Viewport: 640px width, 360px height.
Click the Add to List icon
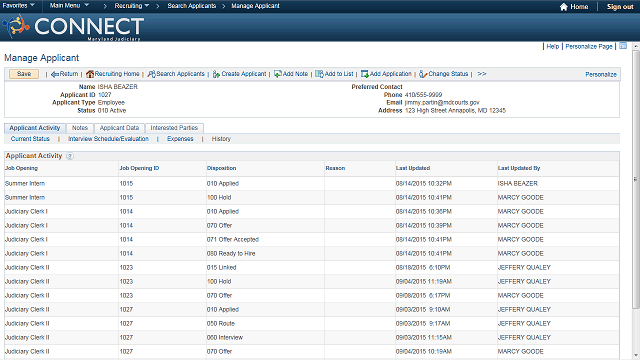319,74
